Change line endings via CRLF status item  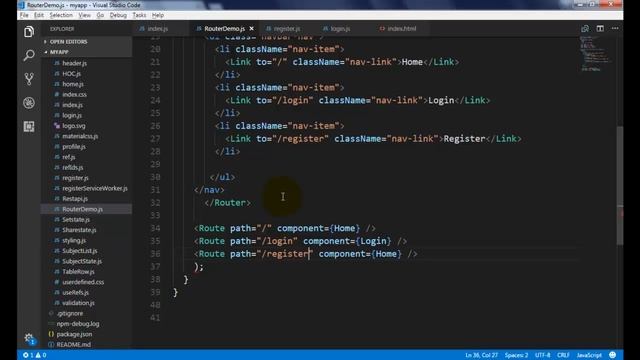[563, 355]
